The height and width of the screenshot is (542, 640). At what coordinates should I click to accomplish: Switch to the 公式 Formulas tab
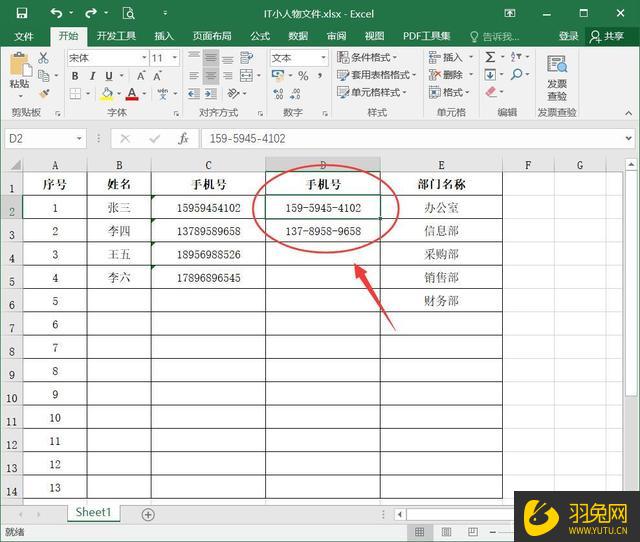pyautogui.click(x=260, y=36)
